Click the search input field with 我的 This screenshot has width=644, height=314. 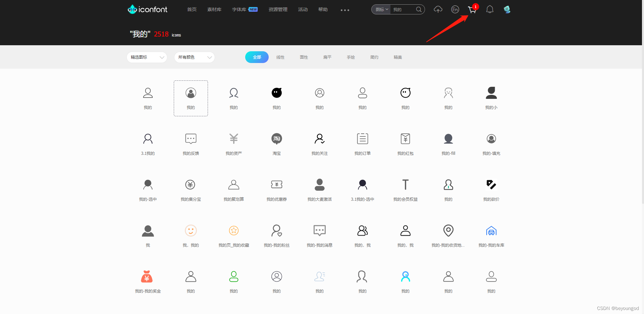point(403,9)
